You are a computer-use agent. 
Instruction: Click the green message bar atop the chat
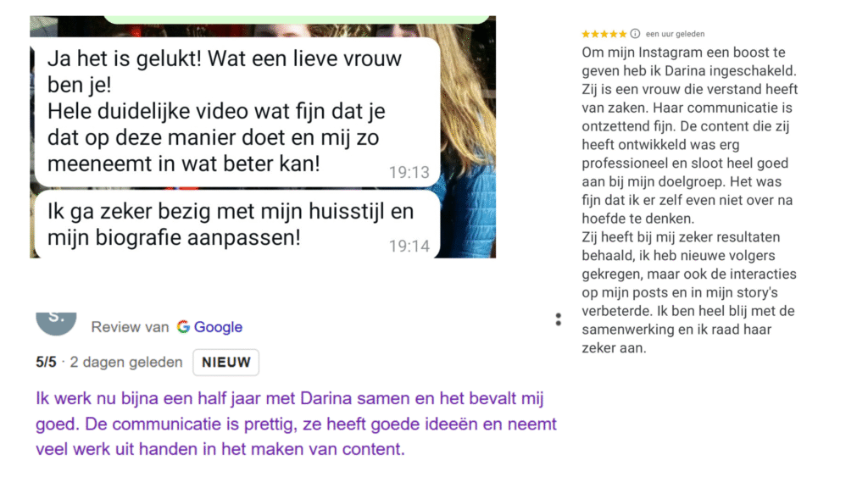296,20
